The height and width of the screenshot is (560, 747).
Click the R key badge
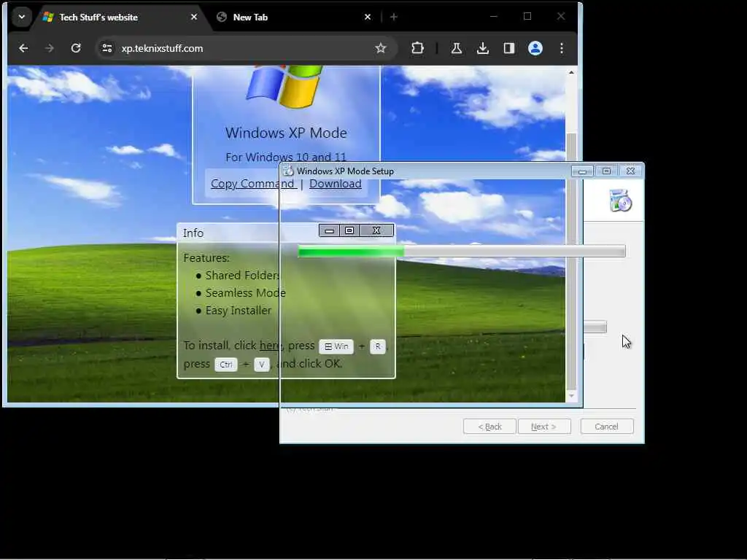[x=377, y=346]
